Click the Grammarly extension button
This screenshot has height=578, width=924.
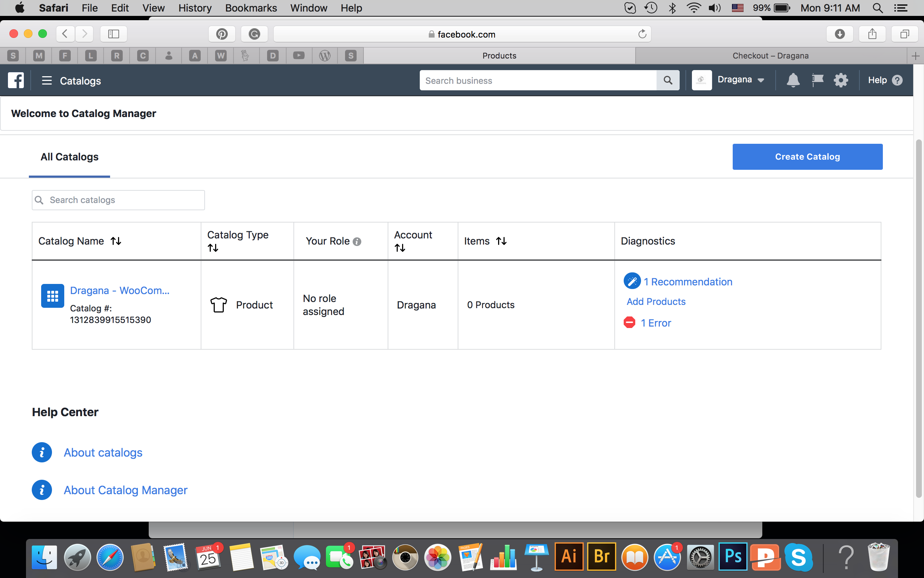[x=254, y=34]
